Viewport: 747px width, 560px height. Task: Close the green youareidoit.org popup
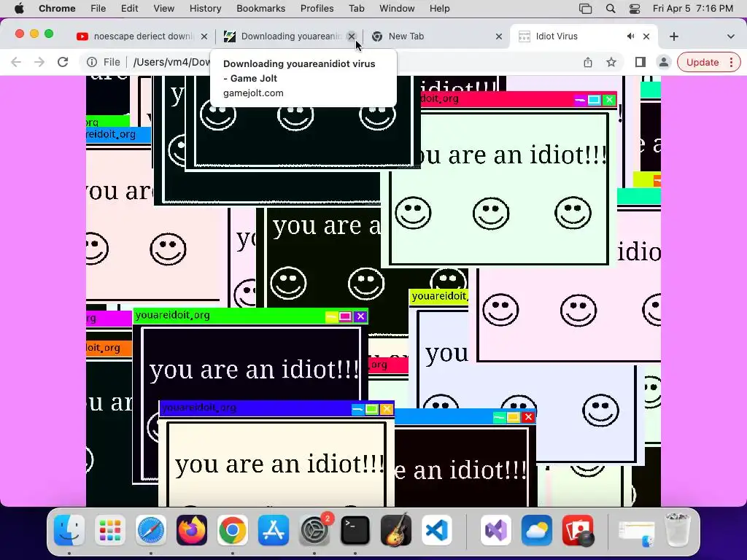360,316
